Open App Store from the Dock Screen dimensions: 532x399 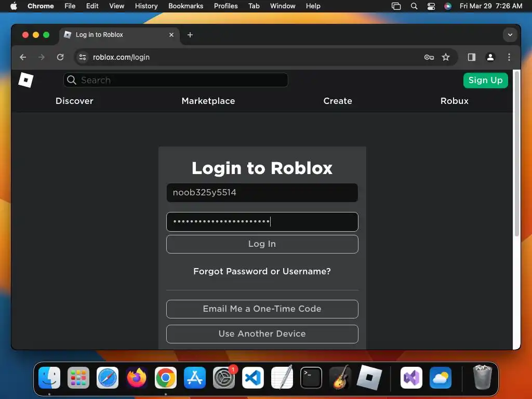(x=195, y=378)
